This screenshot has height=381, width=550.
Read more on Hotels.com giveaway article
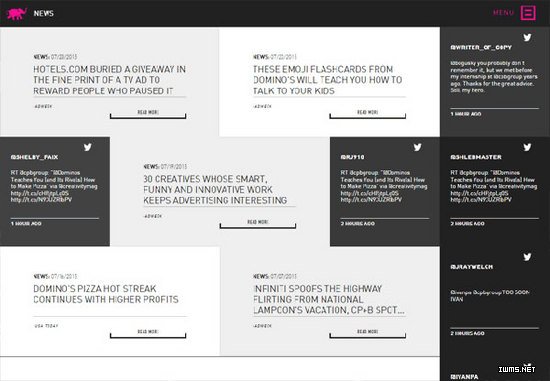pyautogui.click(x=148, y=115)
